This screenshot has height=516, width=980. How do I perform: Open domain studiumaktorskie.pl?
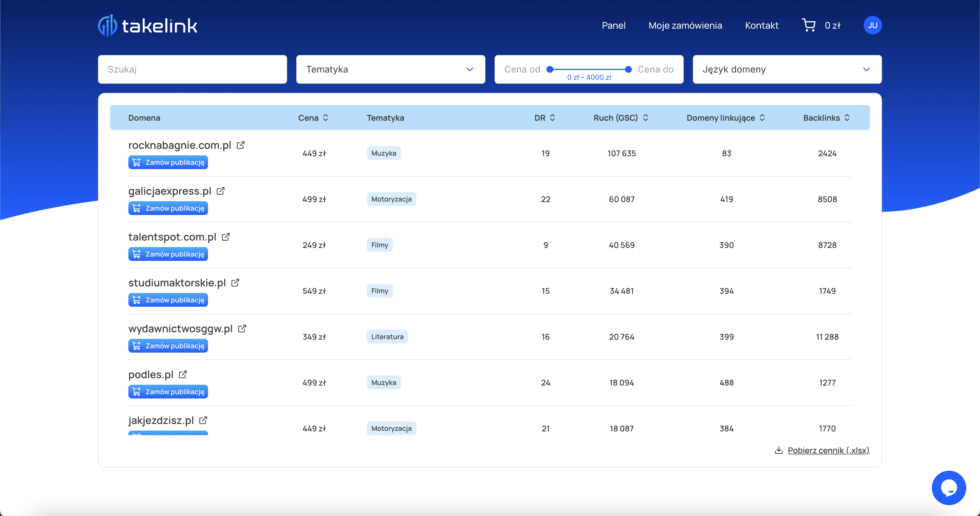pyautogui.click(x=177, y=283)
